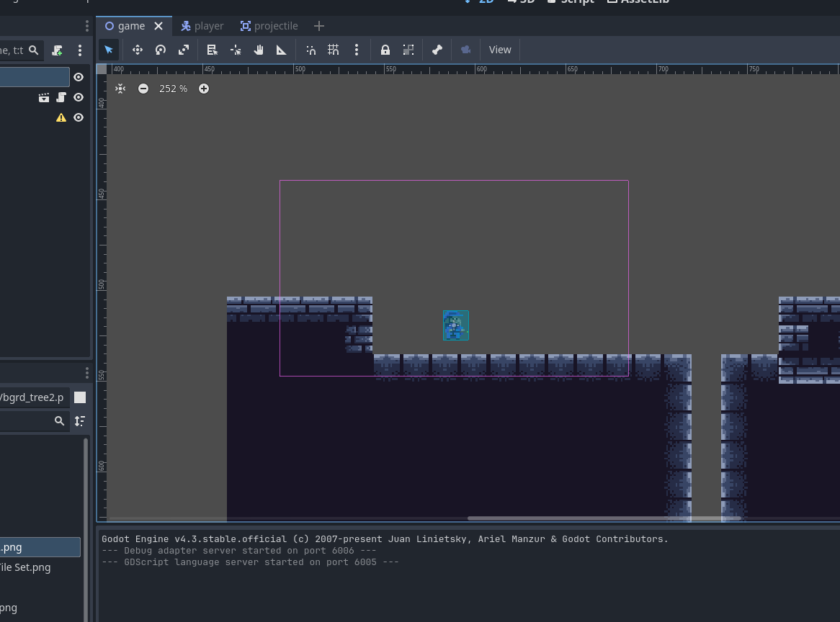Open skeleton options bone icon

point(437,50)
